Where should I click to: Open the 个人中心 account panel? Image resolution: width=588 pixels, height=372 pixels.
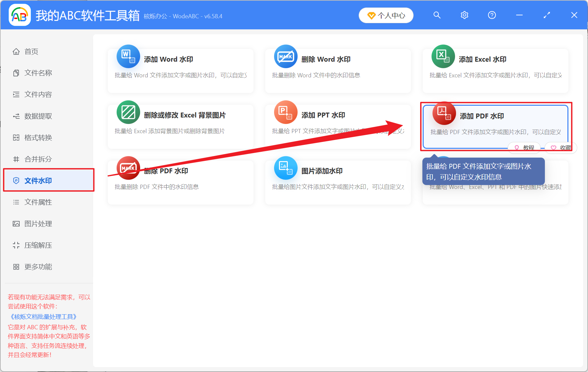pyautogui.click(x=386, y=15)
